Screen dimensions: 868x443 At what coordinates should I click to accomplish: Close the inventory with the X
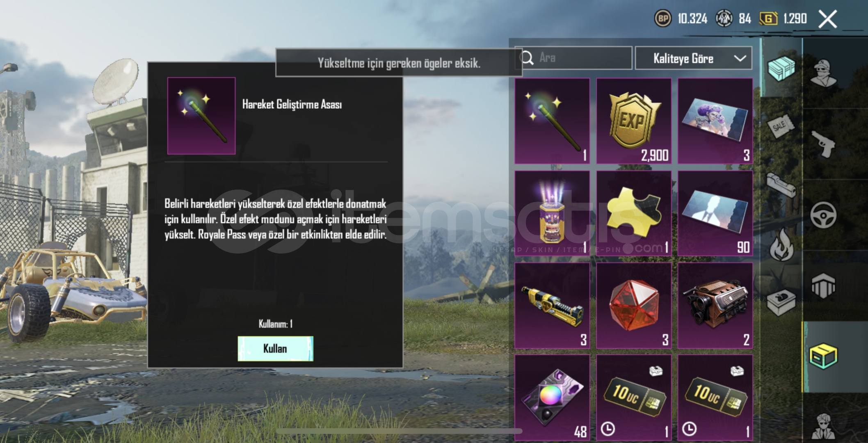tap(828, 19)
